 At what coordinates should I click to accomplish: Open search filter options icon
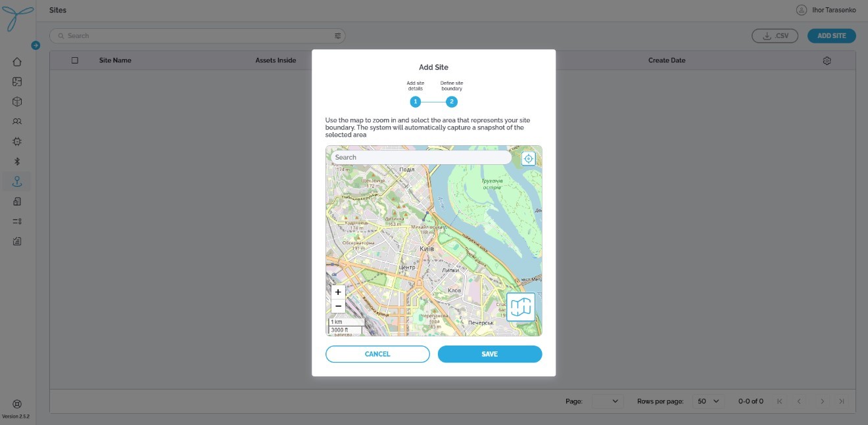[x=338, y=36]
